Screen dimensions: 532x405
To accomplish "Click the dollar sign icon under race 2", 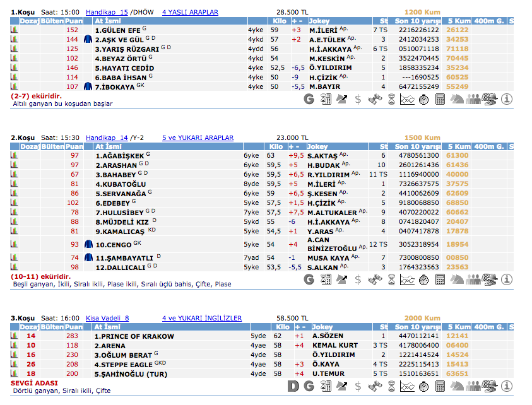I will [358, 279].
